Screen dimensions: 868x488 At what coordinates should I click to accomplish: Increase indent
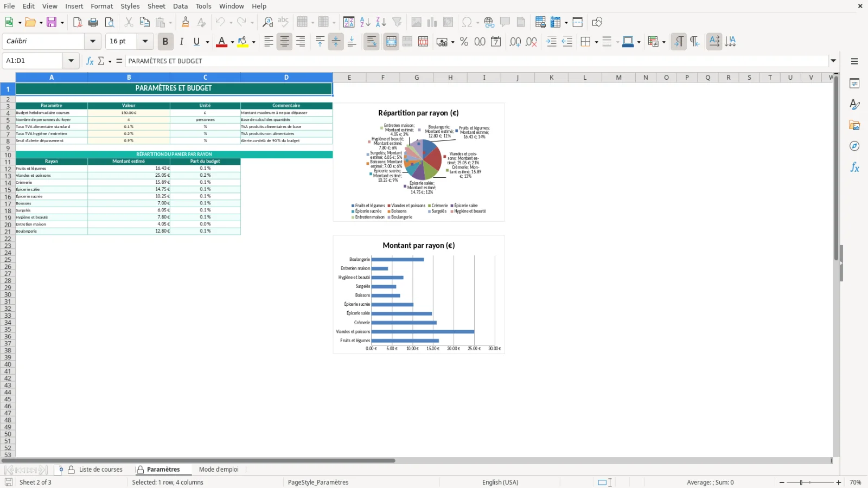click(x=551, y=42)
